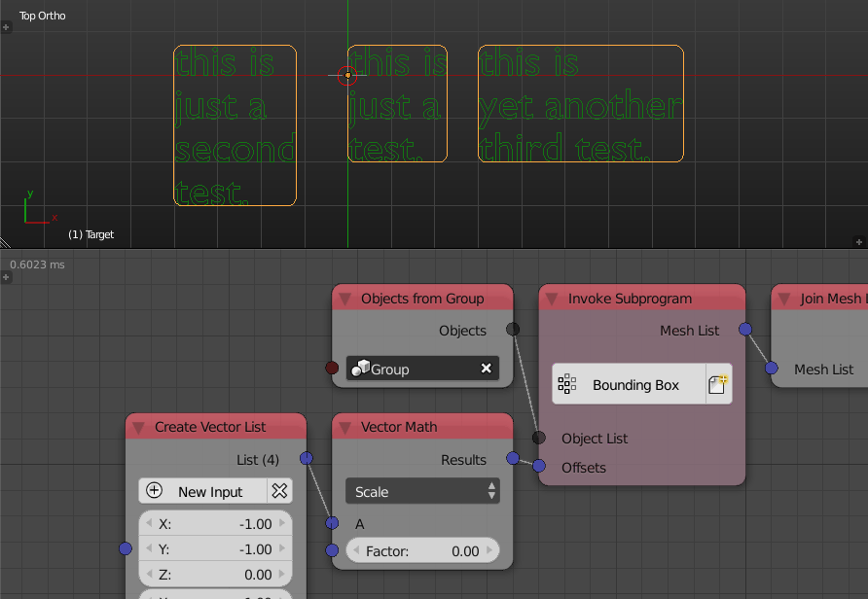This screenshot has width=868, height=599.
Task: Click the plus icon on New Input
Action: pyautogui.click(x=154, y=490)
